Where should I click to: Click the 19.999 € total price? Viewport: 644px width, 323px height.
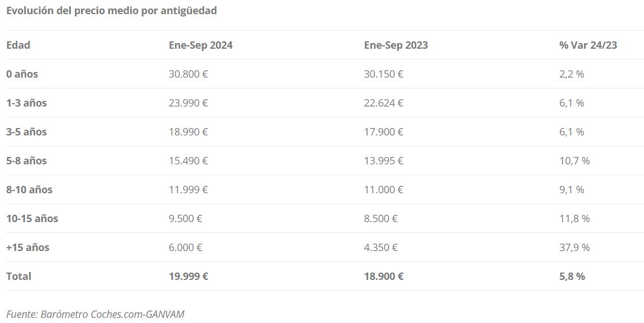(189, 276)
